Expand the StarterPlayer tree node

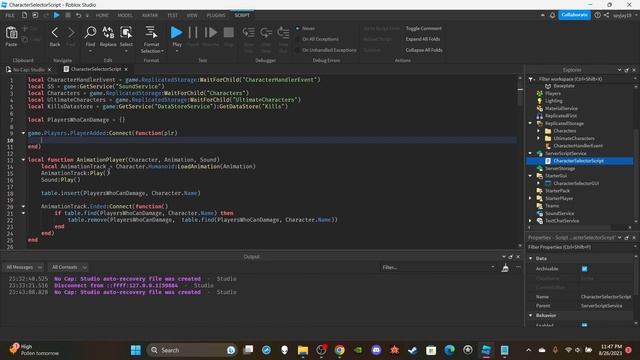(x=531, y=198)
